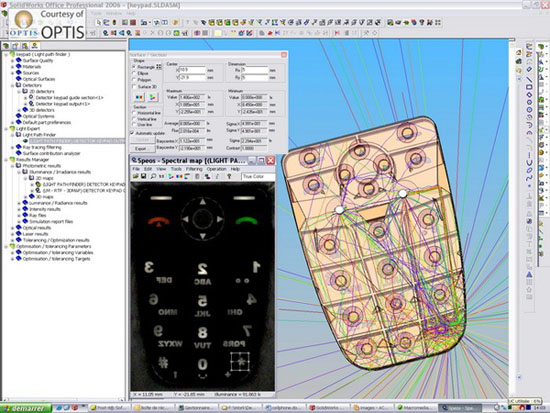Click the trash icon in Speos toolbar
This screenshot has height=413, width=550.
[197, 176]
